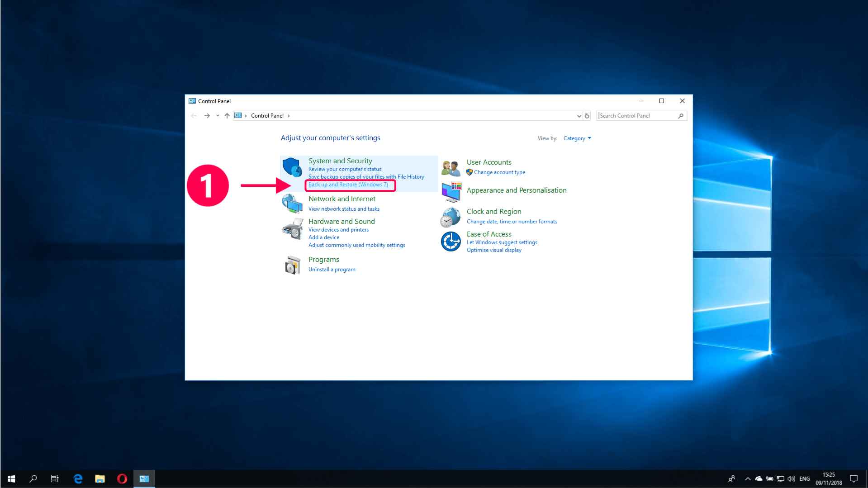Click Add a device link

pyautogui.click(x=324, y=237)
